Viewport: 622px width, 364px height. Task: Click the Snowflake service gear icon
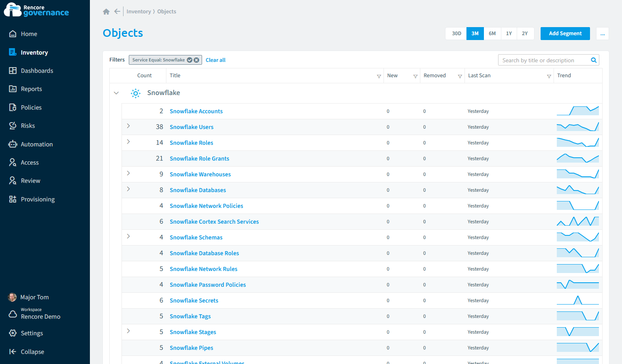click(x=136, y=93)
